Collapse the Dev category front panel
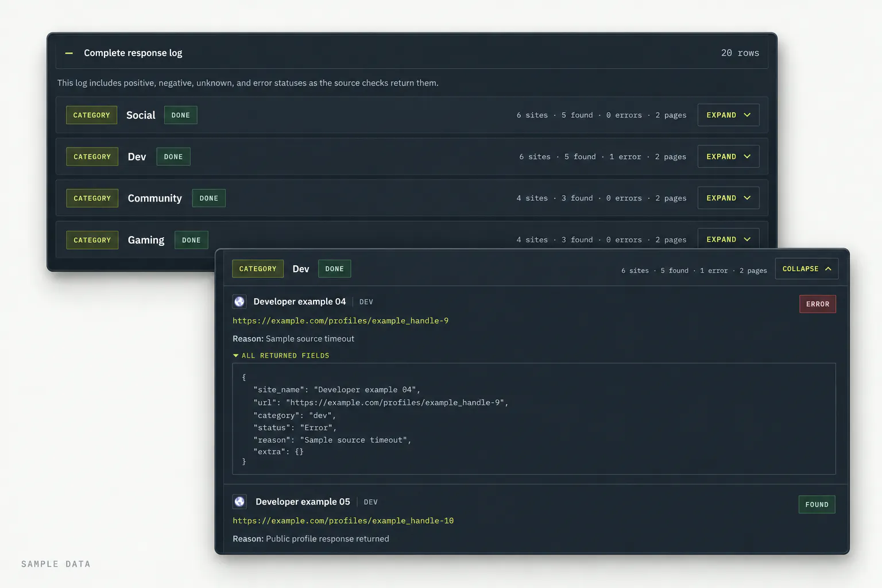Viewport: 882px width, 588px height. [806, 269]
